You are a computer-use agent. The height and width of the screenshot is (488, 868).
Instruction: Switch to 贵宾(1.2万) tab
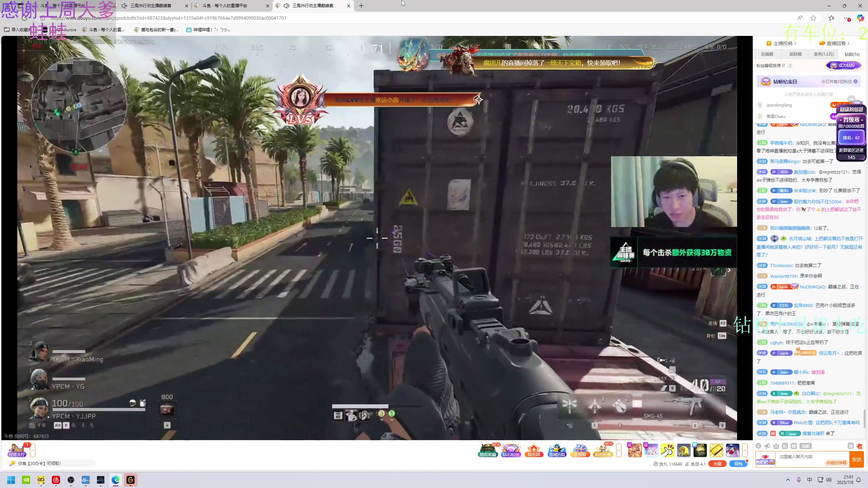(x=824, y=54)
